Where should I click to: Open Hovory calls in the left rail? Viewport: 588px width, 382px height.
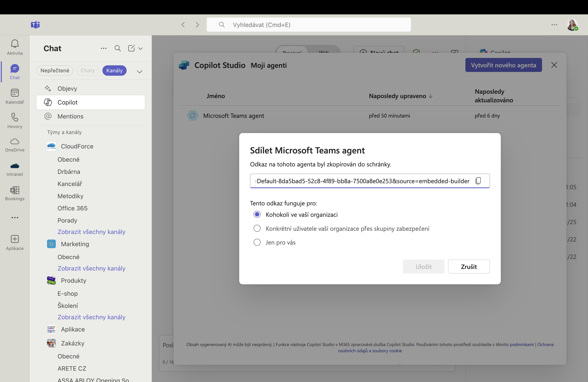pos(15,121)
